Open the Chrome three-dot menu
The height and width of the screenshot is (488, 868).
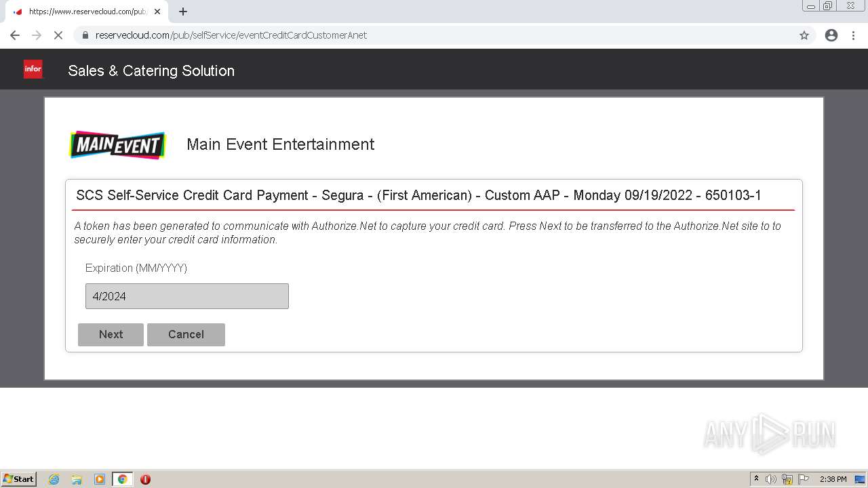854,35
